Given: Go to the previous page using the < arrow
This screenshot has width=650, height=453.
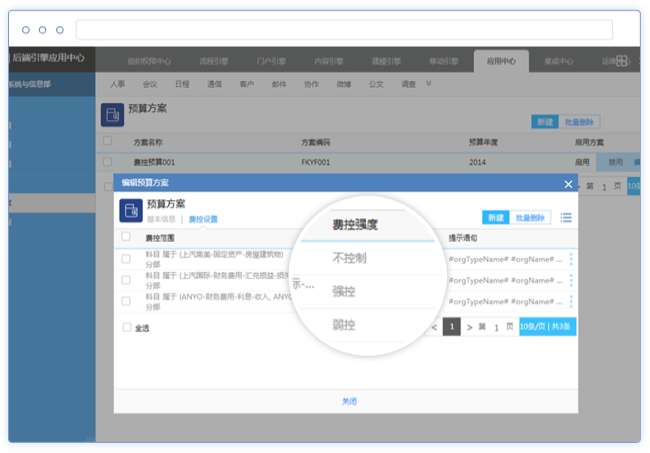Looking at the screenshot, I should tap(434, 327).
